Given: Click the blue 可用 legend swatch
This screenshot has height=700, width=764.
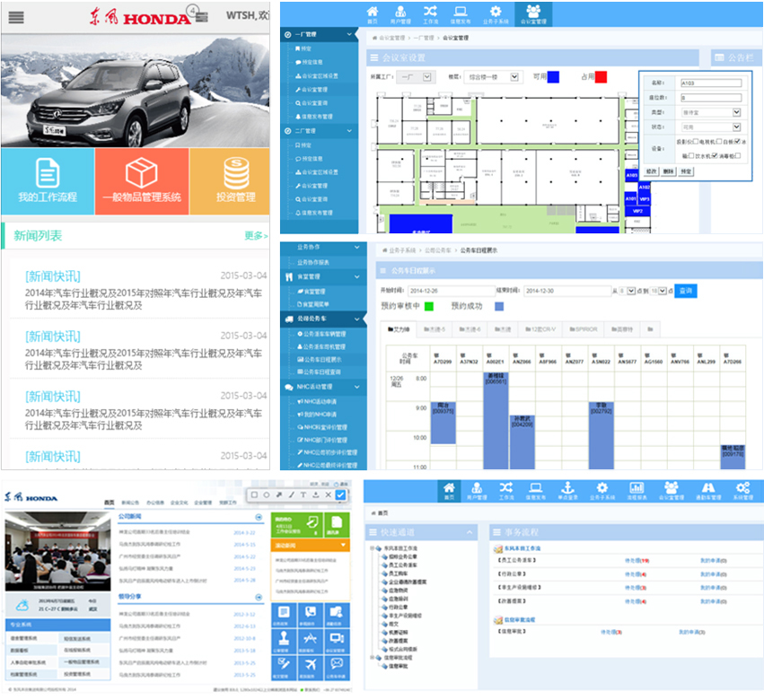Looking at the screenshot, I should coord(553,77).
